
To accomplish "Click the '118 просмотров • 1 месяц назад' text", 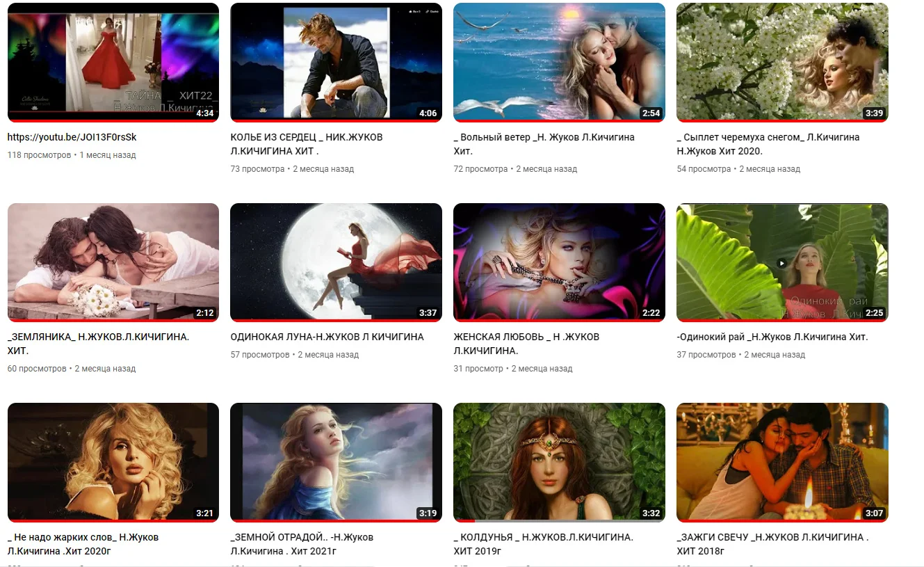I will [x=72, y=155].
